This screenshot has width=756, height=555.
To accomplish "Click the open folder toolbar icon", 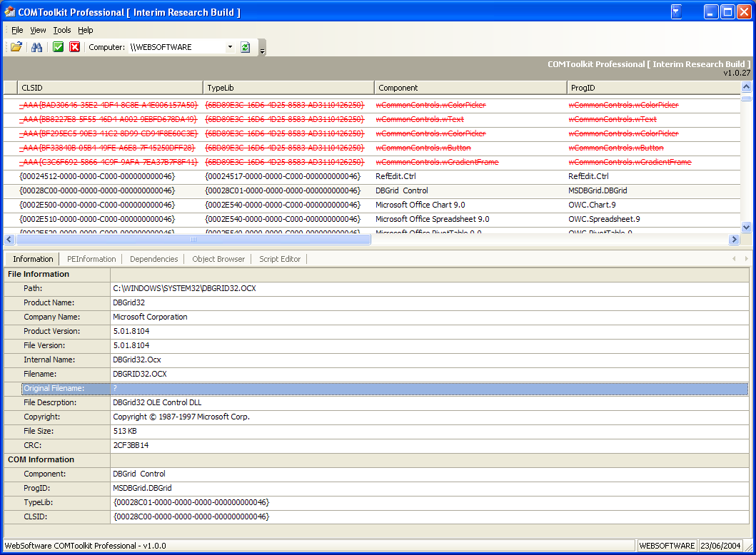I will tap(16, 47).
